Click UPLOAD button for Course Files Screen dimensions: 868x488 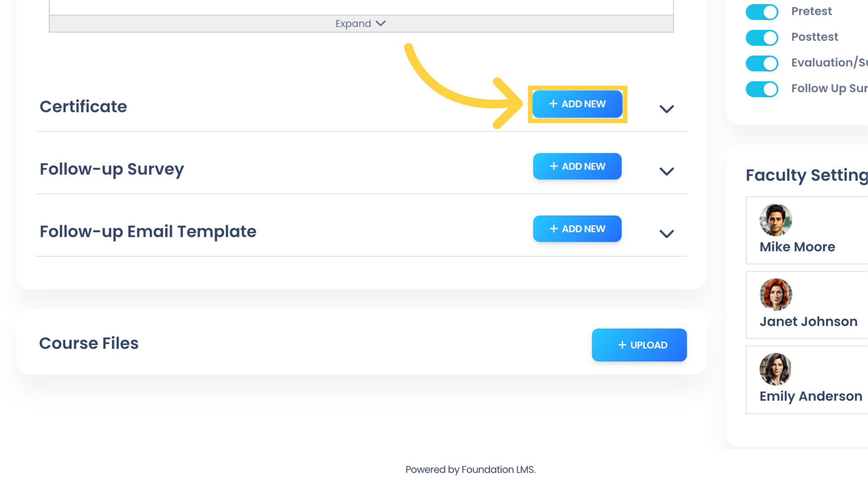tap(639, 344)
